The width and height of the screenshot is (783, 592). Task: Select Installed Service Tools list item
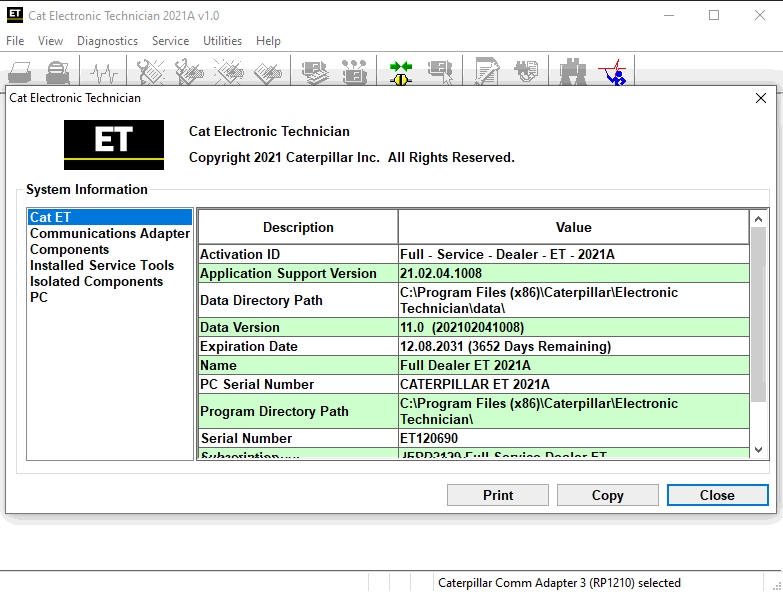[109, 265]
